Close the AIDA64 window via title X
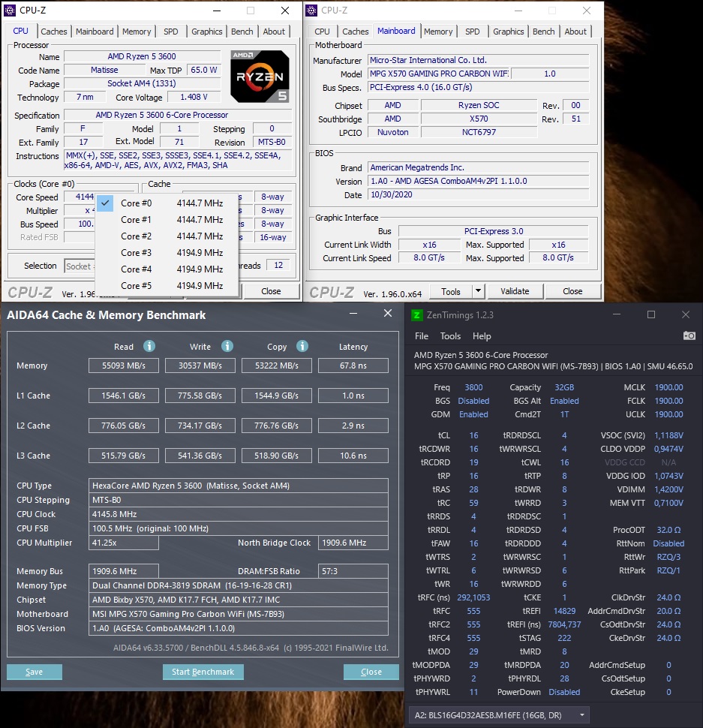The height and width of the screenshot is (728, 703). point(388,314)
